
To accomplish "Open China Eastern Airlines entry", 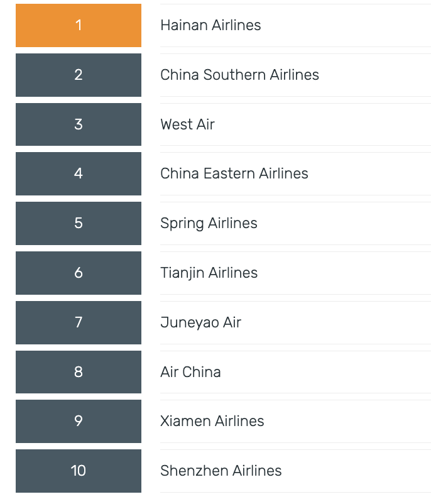I will pyautogui.click(x=234, y=173).
